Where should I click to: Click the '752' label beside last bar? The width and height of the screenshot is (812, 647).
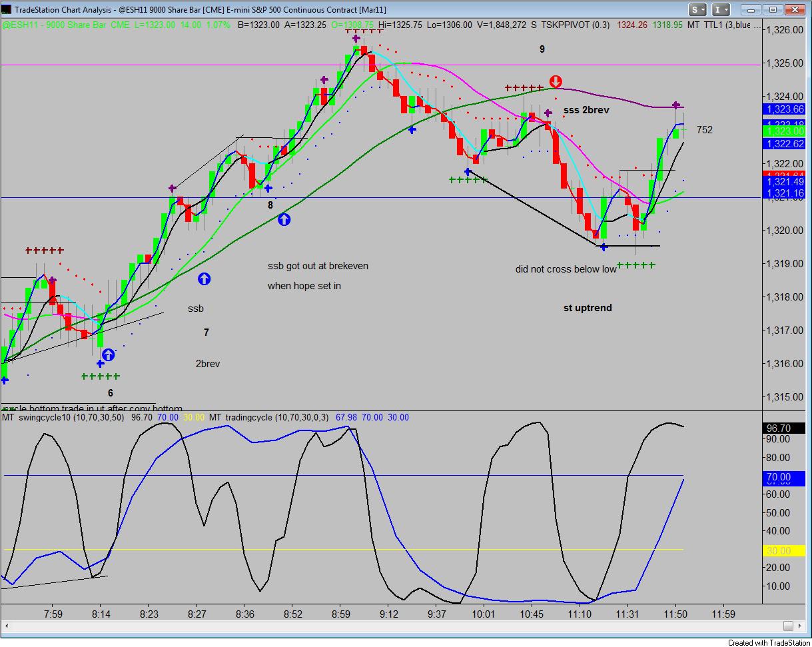pos(705,130)
